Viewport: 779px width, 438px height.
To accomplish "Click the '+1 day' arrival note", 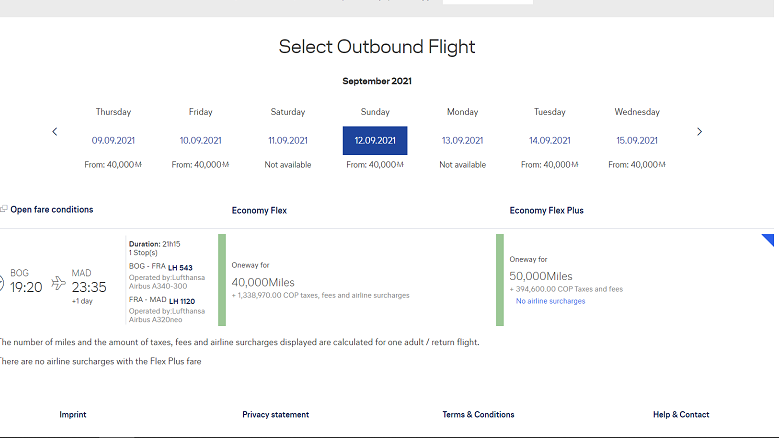I will pyautogui.click(x=82, y=301).
